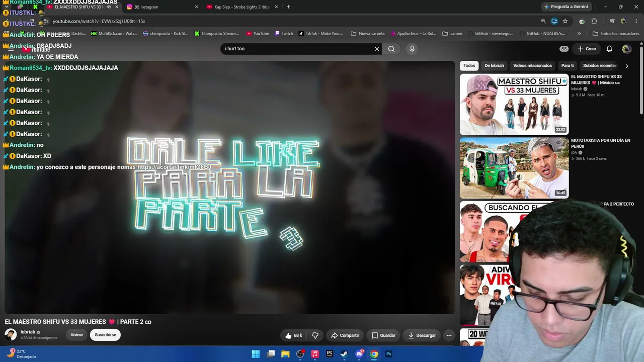Open Maestro Shifu vs 33 Mujeres thumbnail
This screenshot has height=362, width=644.
[x=514, y=105]
